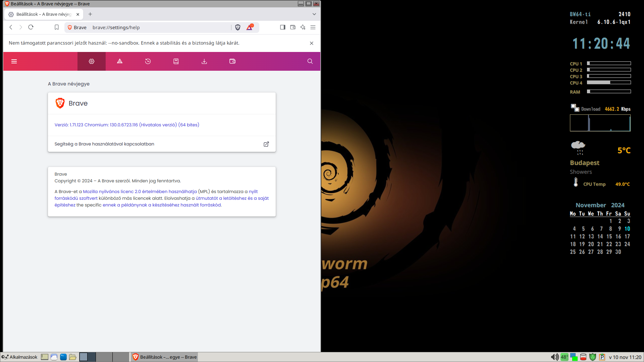Select the Settings gear tab in the pink bar
Viewport: 644px width, 362px height.
(92, 61)
